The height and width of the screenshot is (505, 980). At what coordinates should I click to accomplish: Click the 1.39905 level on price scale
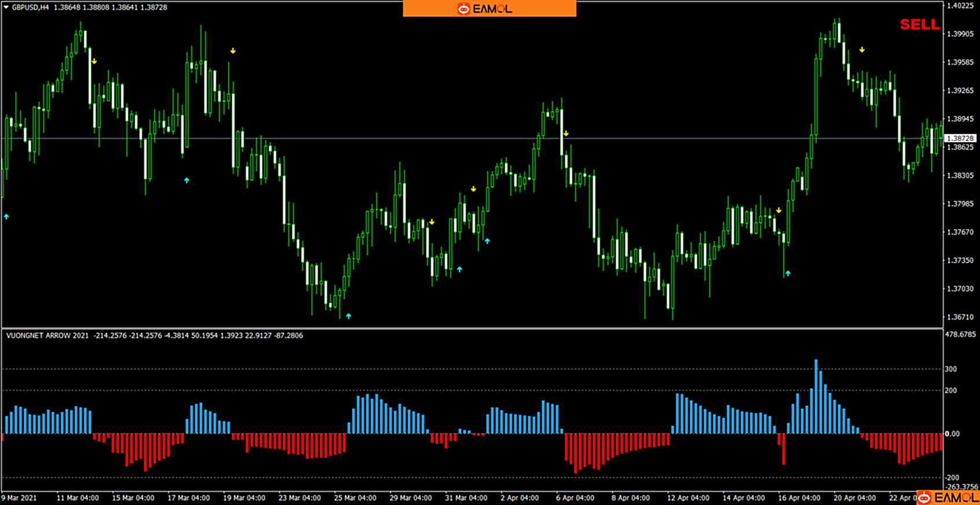click(960, 34)
